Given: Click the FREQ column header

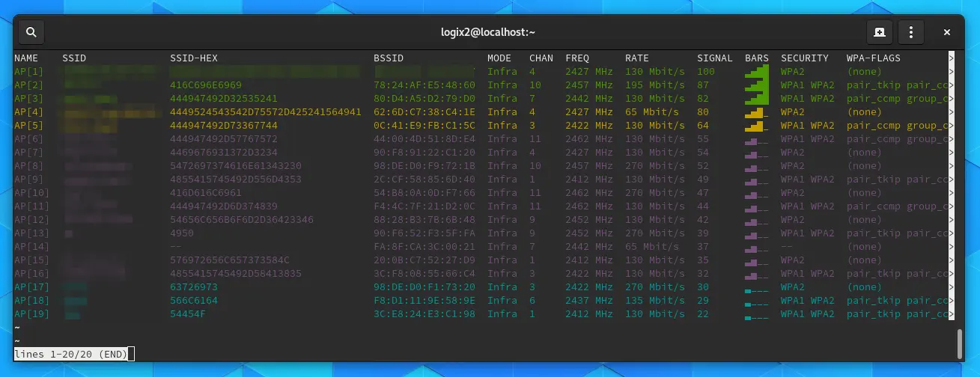Looking at the screenshot, I should (577, 58).
